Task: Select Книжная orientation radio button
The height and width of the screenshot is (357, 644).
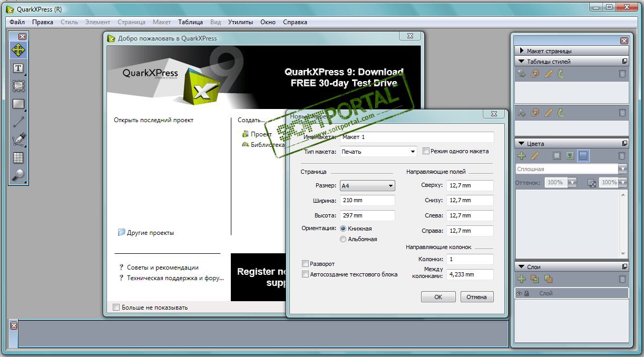Action: 344,229
